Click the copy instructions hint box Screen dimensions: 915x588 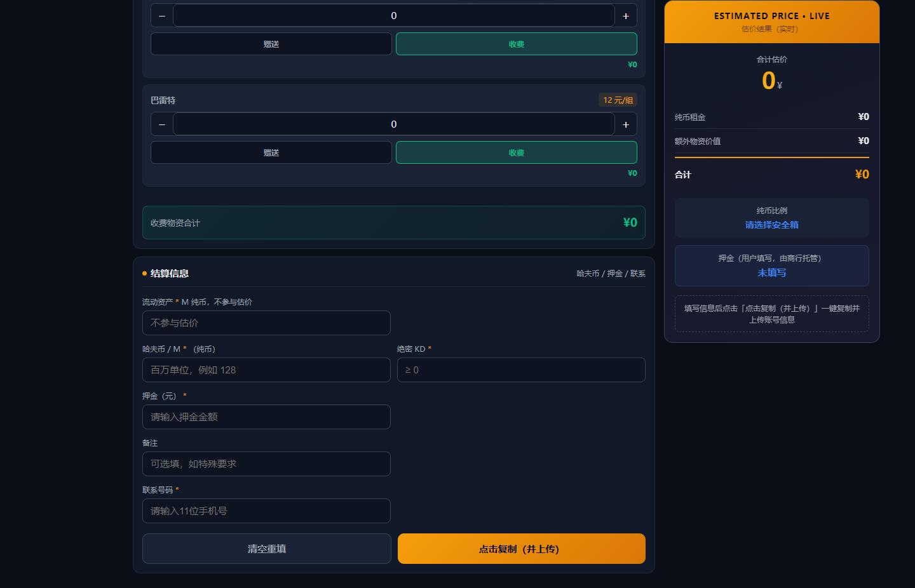tap(772, 314)
